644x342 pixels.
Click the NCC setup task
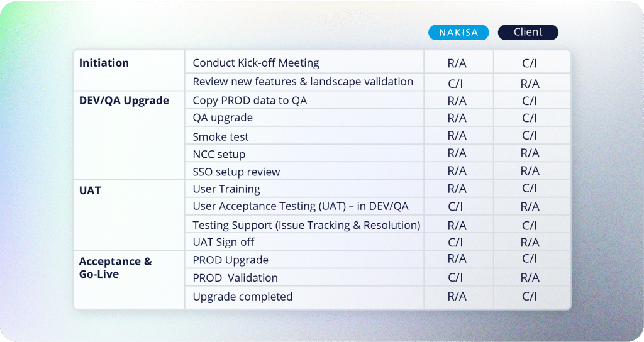tap(219, 155)
